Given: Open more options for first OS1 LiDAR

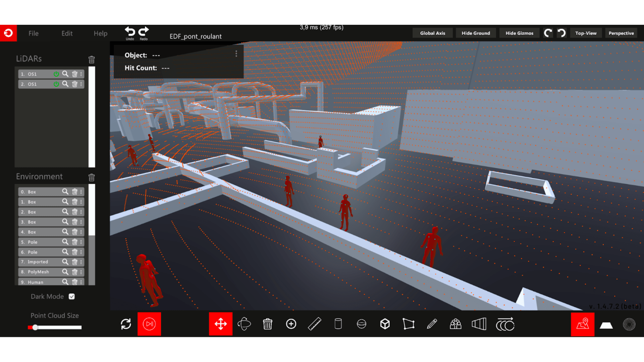Looking at the screenshot, I should pos(81,74).
